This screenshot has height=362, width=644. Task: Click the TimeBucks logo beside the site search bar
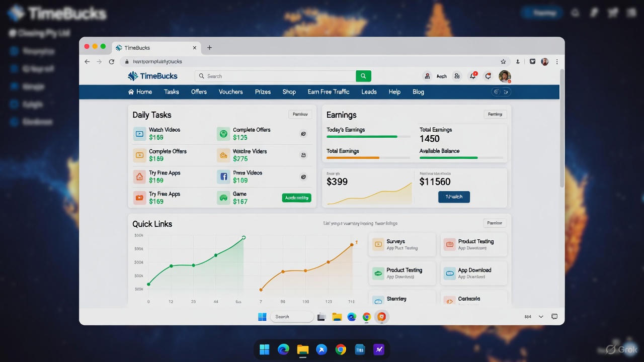(x=151, y=76)
